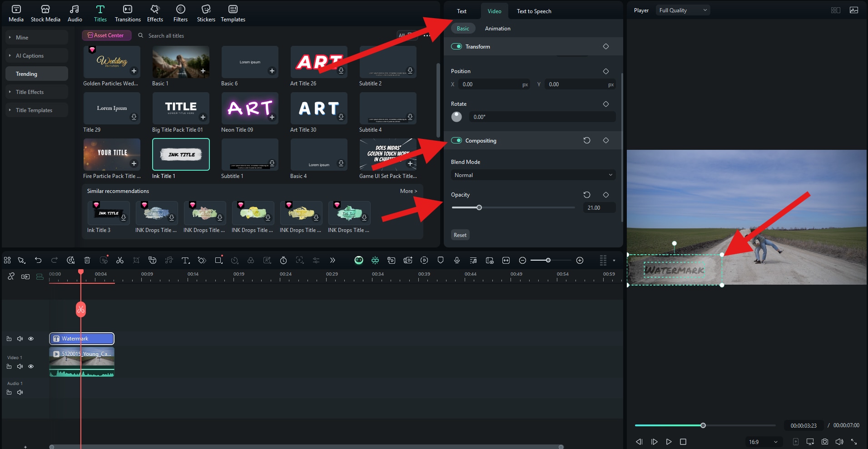This screenshot has height=449, width=868.
Task: Zoom in the timeline
Action: click(x=580, y=260)
